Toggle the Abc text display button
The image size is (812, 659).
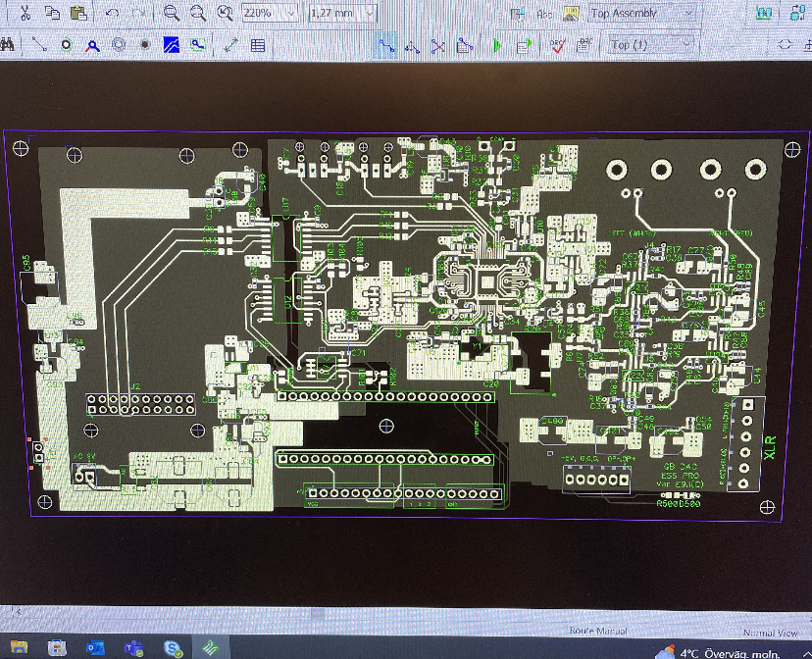545,14
